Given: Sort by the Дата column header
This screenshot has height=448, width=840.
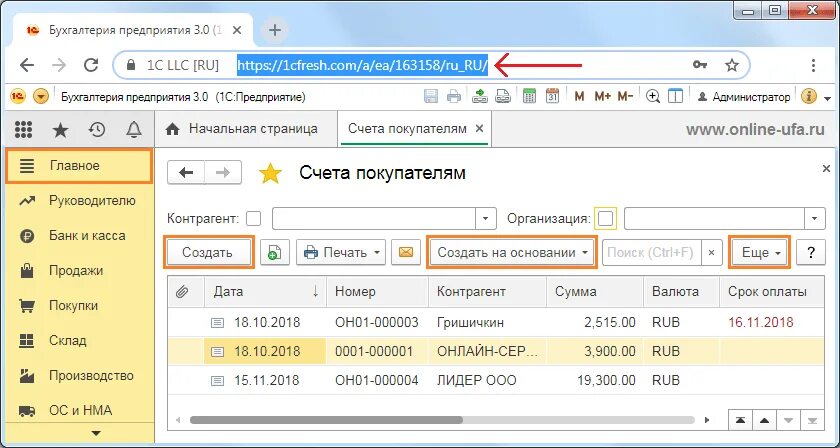Looking at the screenshot, I should click(264, 292).
